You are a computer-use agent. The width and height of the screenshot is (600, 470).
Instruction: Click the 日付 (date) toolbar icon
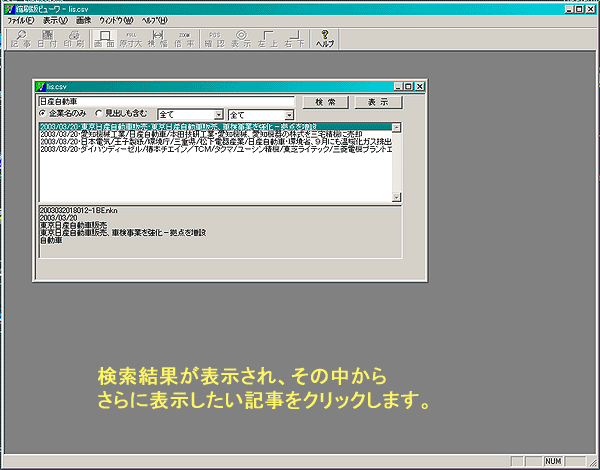pyautogui.click(x=48, y=38)
